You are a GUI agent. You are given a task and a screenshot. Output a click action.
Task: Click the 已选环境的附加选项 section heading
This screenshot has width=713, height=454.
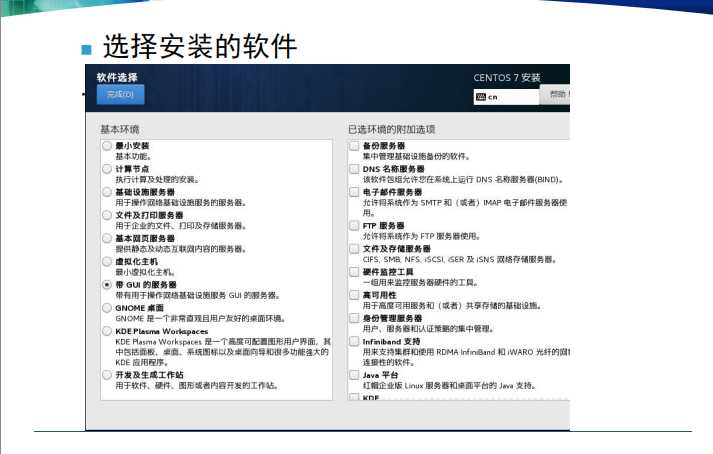click(392, 130)
